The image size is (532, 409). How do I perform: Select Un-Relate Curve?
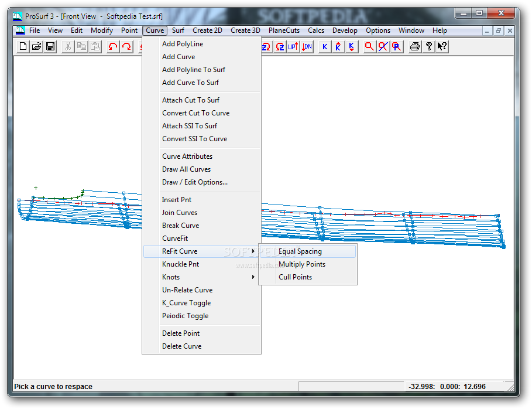[x=201, y=290]
